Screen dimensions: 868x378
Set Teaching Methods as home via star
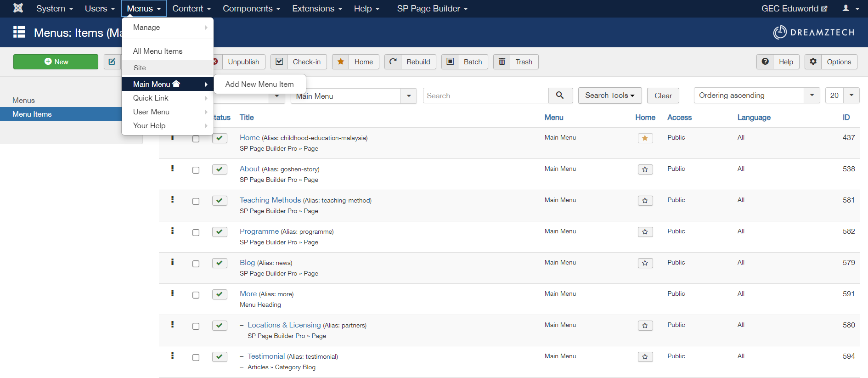pos(645,201)
